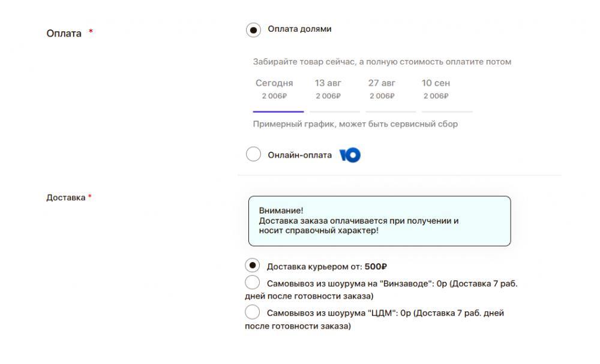This screenshot has height=364, width=600.
Task: Click the Оплата долями label text
Action: click(299, 29)
